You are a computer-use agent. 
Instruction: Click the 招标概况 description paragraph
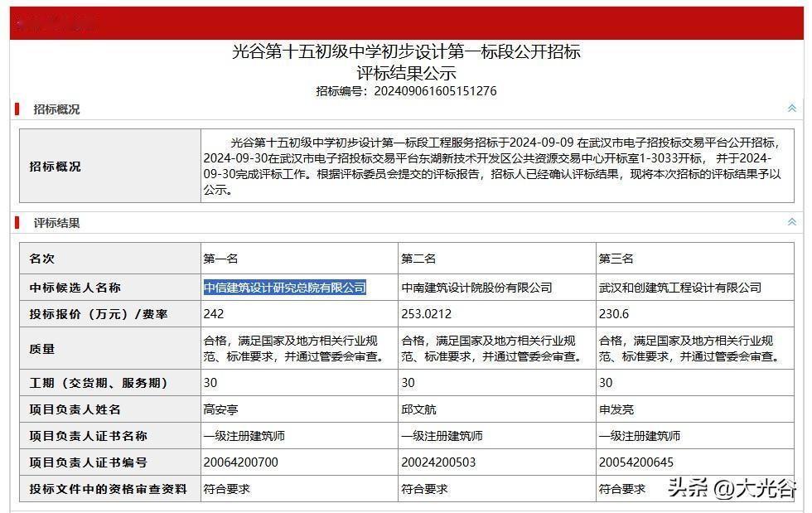(x=492, y=166)
